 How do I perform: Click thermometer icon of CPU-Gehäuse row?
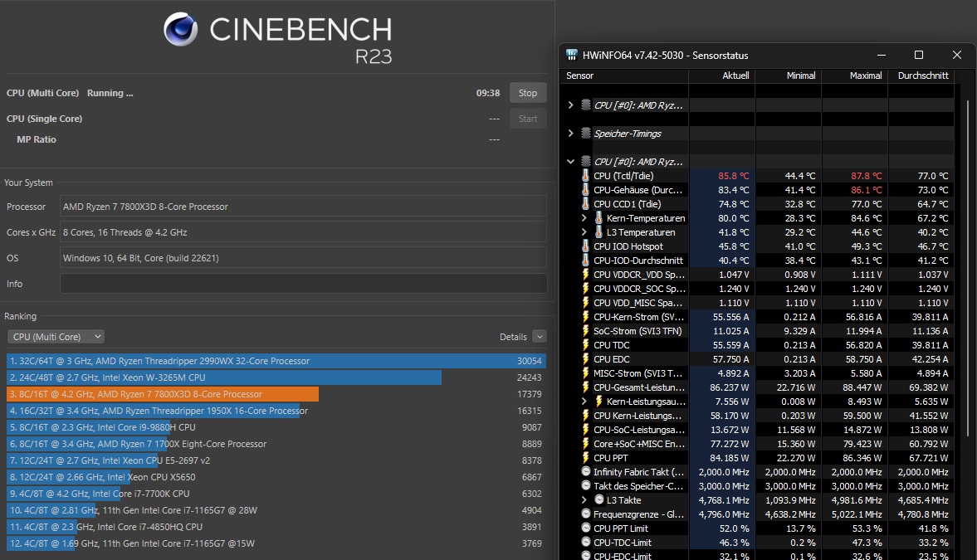tap(586, 189)
